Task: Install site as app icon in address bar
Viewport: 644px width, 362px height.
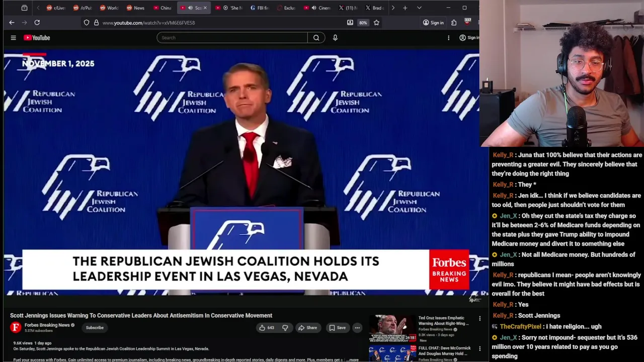Action: pos(350,23)
